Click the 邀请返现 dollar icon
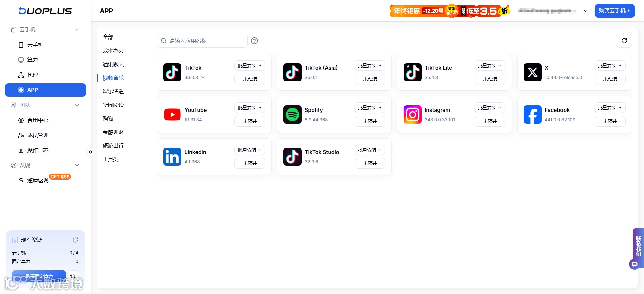 tap(21, 180)
